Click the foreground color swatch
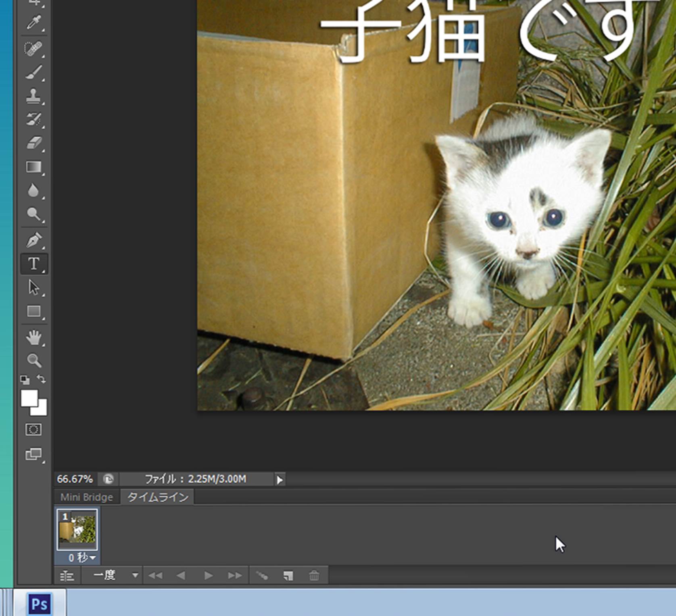The height and width of the screenshot is (616, 676). tap(28, 397)
